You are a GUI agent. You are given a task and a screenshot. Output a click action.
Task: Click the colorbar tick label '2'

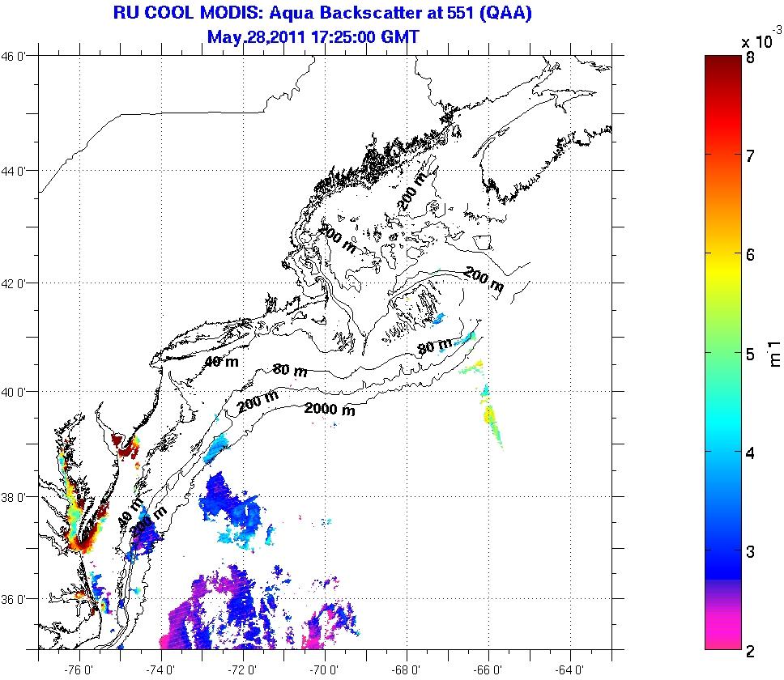point(749,651)
